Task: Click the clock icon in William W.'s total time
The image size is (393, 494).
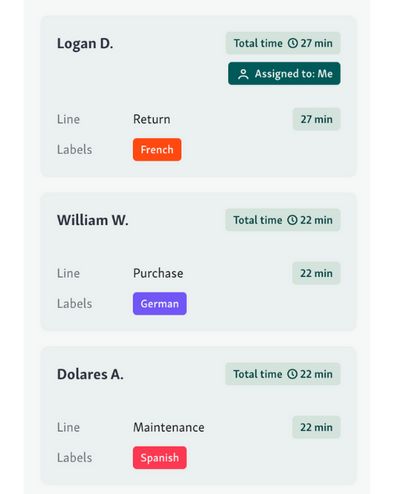Action: pos(292,220)
